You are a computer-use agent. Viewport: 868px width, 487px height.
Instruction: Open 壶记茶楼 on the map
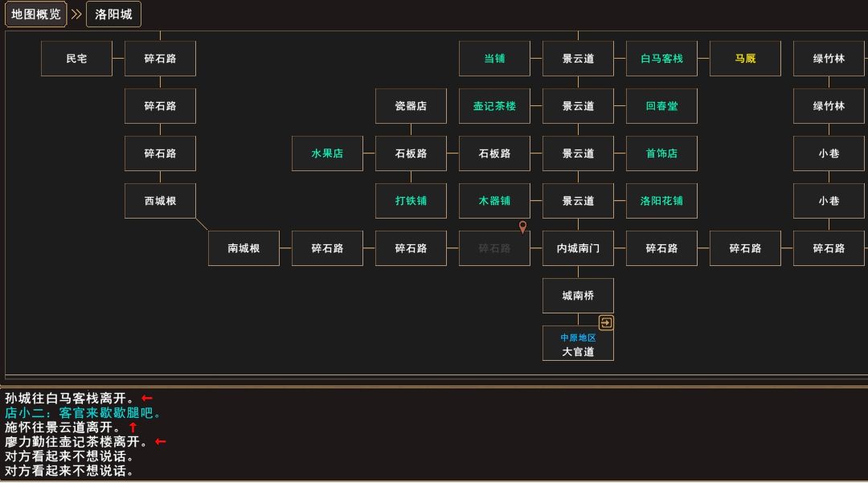494,105
